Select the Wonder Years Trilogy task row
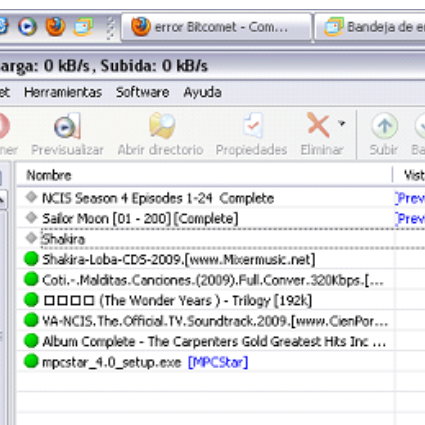The height and width of the screenshot is (425, 425). click(x=221, y=301)
